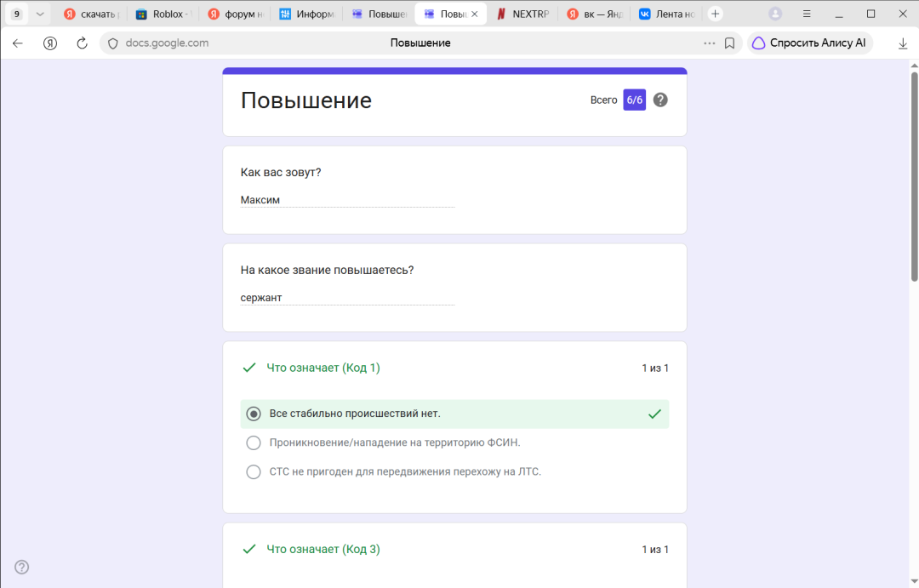Screen dimensions: 919x588
Task: Bookmark this page with the bookmark icon
Action: (x=730, y=43)
